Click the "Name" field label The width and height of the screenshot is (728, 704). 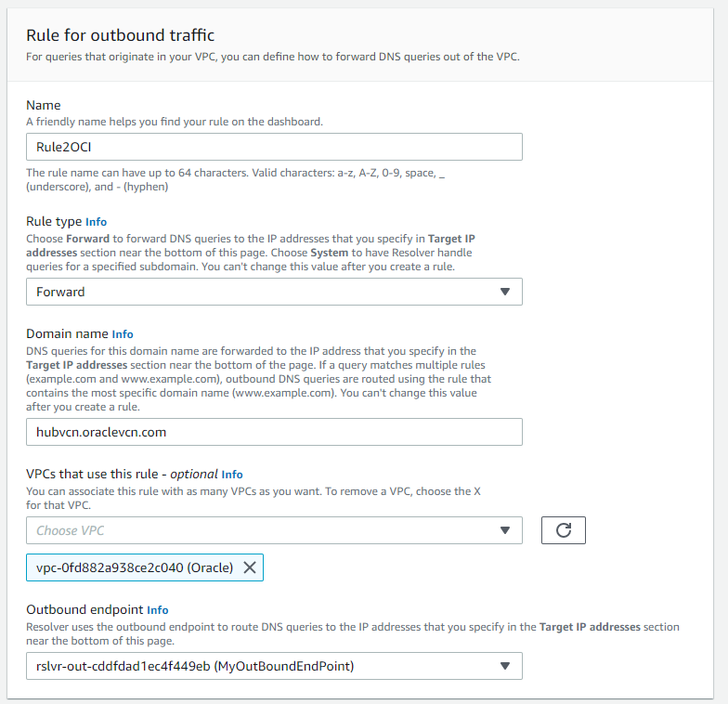44,106
